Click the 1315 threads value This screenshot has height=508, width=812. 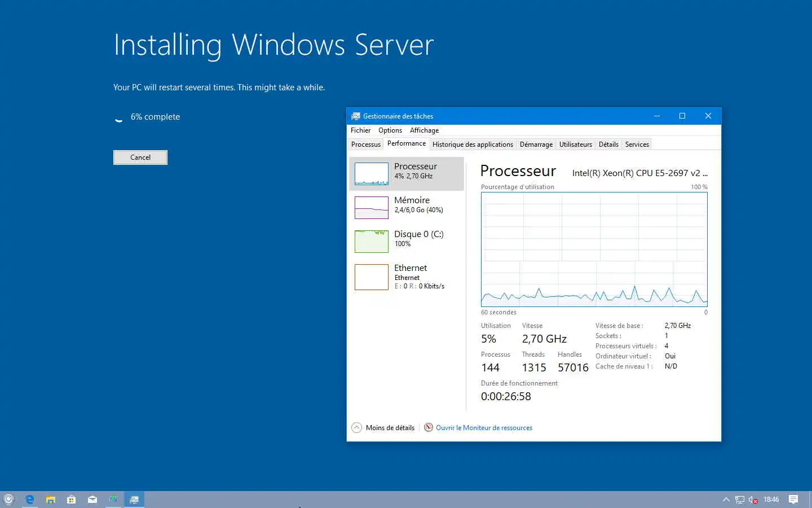coord(534,367)
